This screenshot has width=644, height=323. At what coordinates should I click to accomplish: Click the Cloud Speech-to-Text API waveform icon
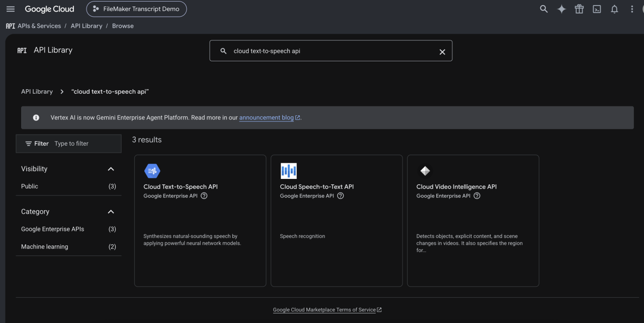click(288, 171)
